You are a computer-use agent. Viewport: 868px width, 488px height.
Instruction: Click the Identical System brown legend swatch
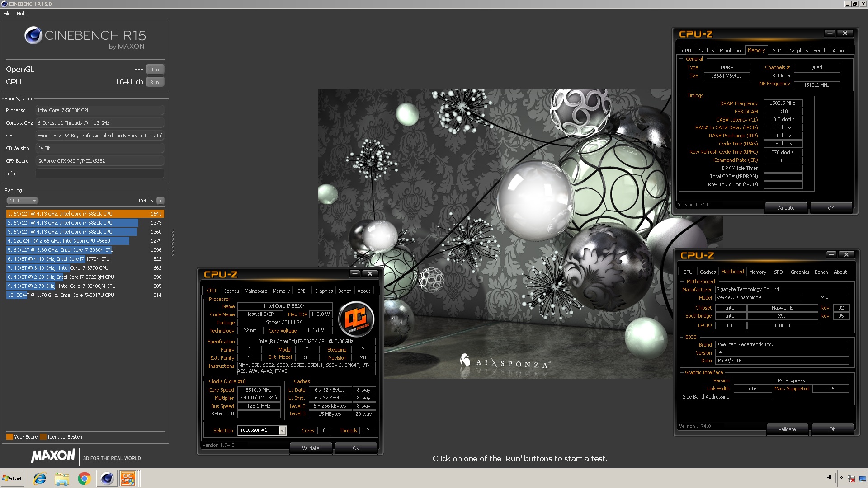pyautogui.click(x=43, y=437)
